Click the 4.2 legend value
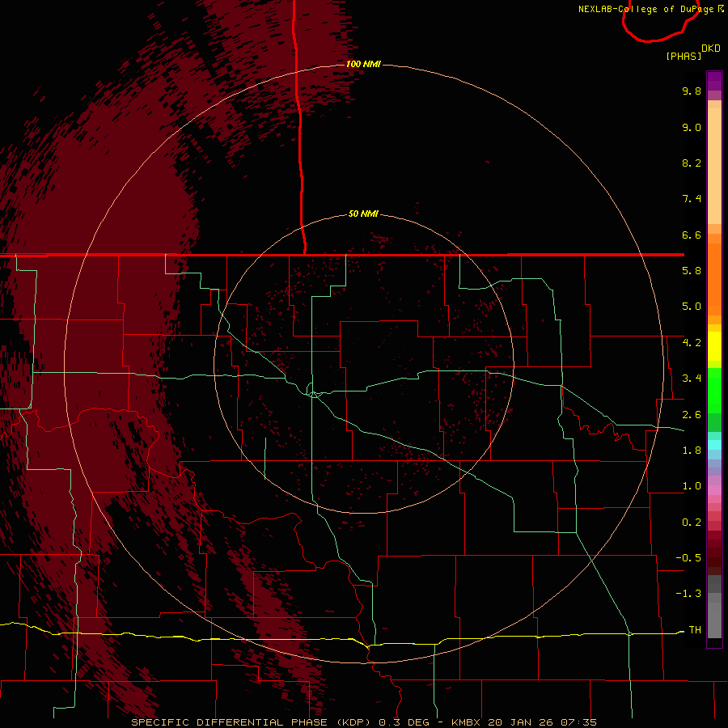 pos(692,343)
